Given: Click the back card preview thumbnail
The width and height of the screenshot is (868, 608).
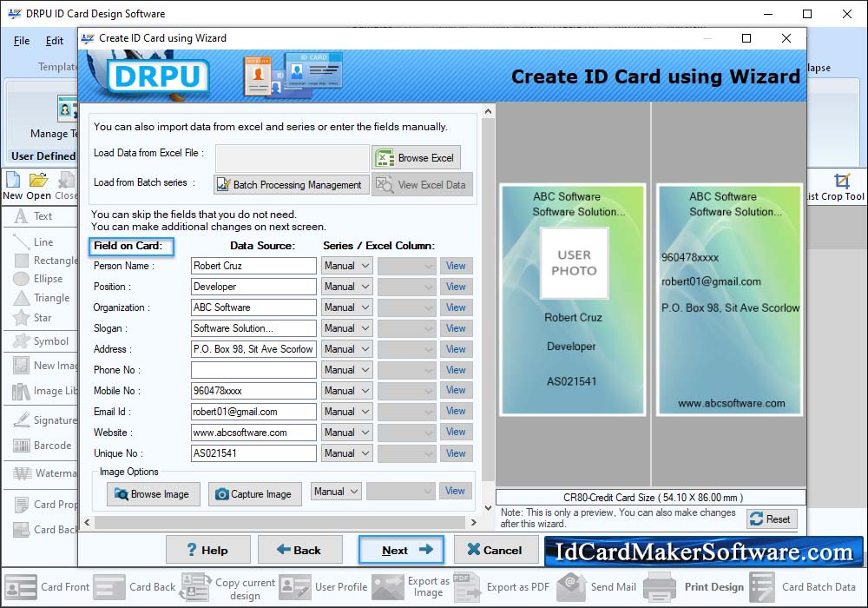Looking at the screenshot, I should [x=730, y=300].
